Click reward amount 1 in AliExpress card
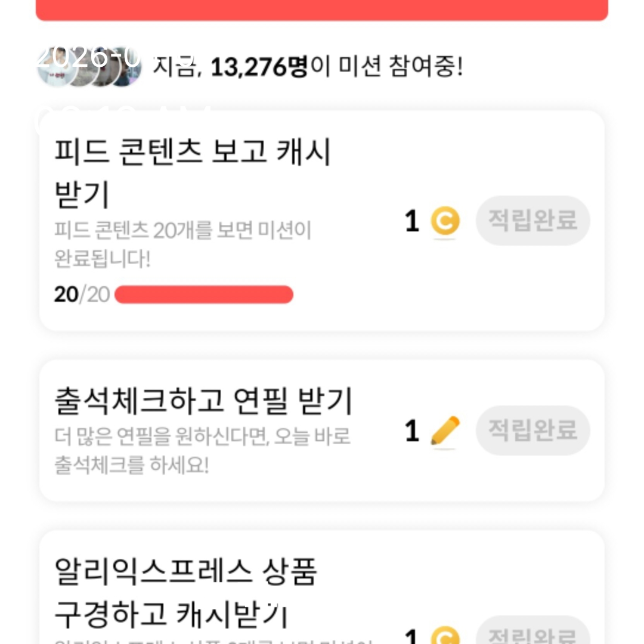Screen dimensions: 644x644 tap(412, 636)
